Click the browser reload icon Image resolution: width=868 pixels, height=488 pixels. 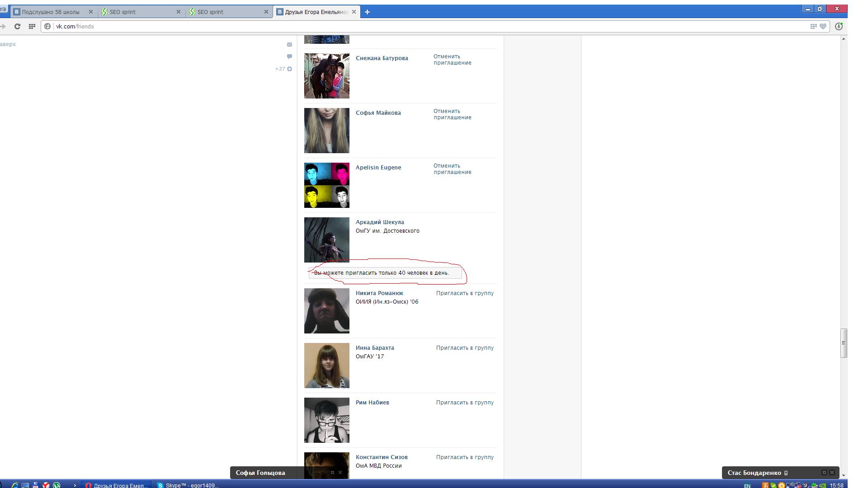coord(17,26)
